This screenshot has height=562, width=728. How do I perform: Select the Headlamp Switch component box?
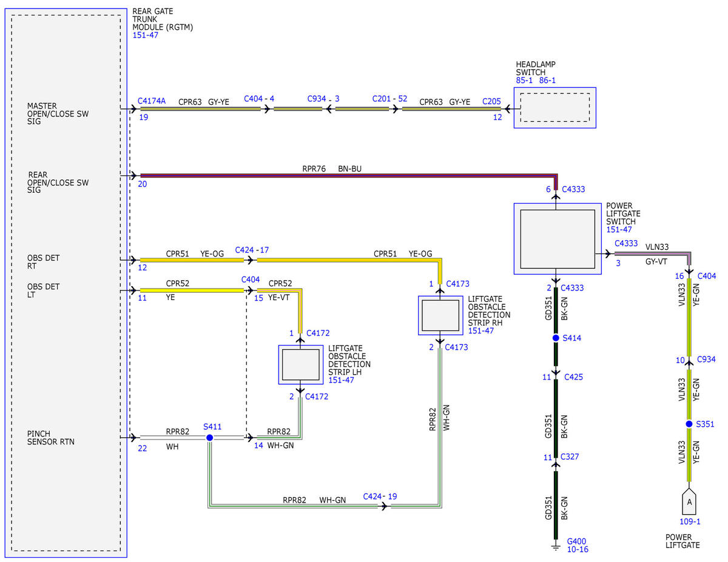point(555,107)
